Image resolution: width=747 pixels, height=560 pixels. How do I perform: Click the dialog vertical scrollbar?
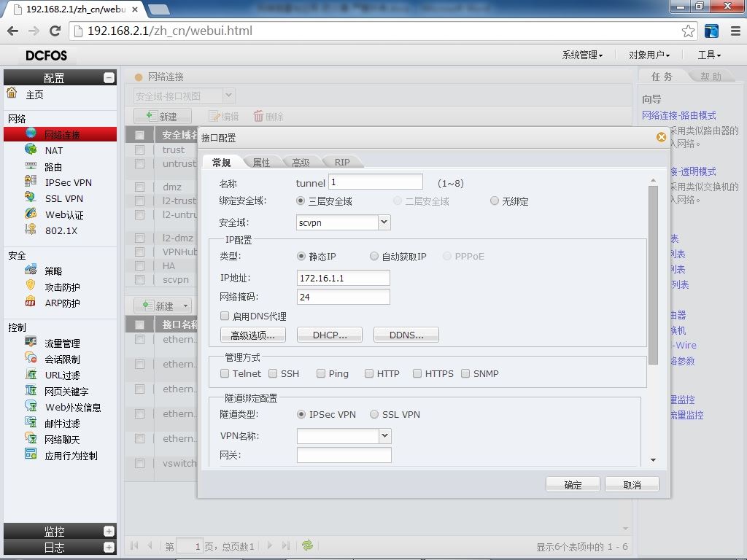coord(653,275)
